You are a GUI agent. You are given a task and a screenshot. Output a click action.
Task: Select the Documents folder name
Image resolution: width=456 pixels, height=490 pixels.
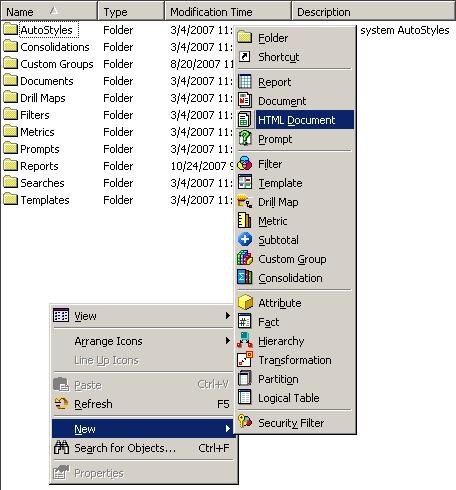47,81
